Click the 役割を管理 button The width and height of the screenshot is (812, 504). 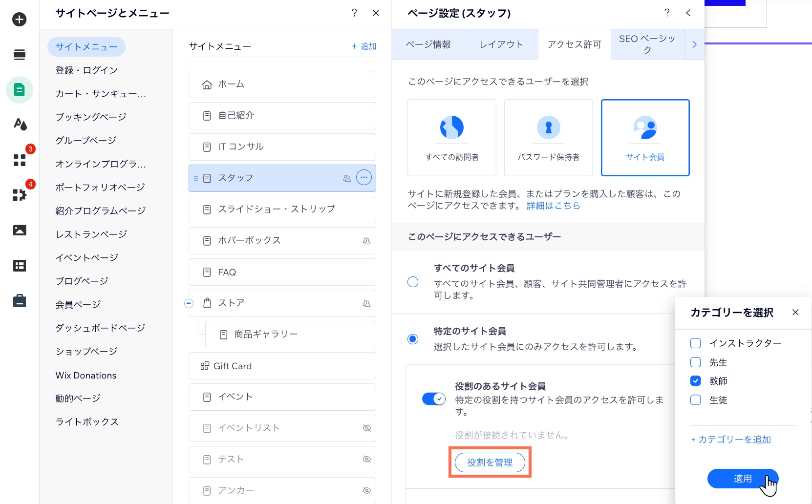pyautogui.click(x=490, y=462)
